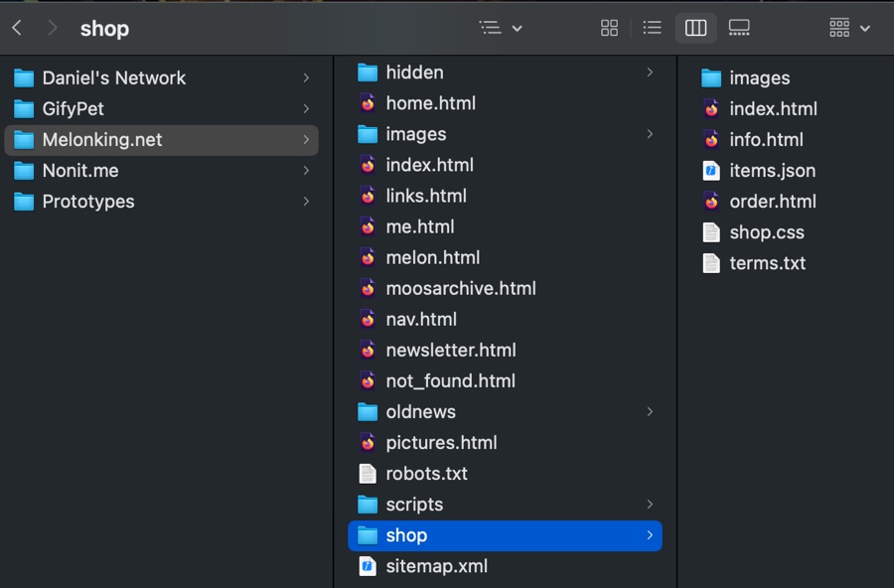Select moosarchive.html in the file list
The image size is (894, 588).
(x=460, y=288)
